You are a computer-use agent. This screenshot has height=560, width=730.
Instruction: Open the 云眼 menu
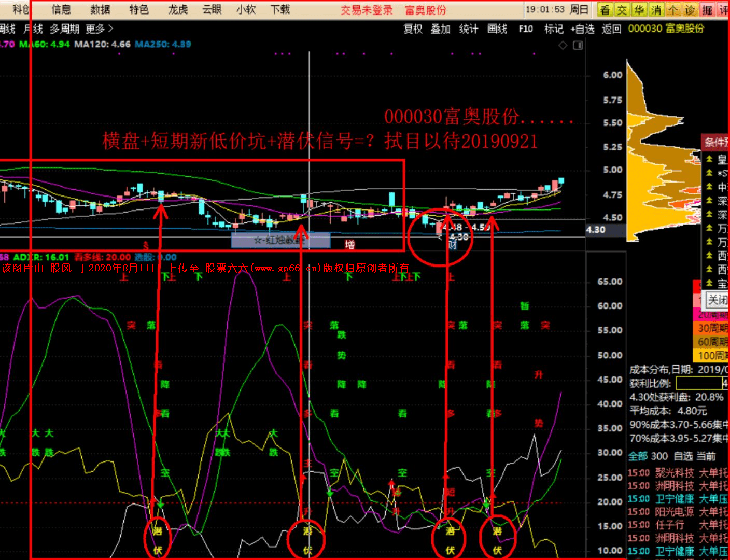[x=212, y=9]
